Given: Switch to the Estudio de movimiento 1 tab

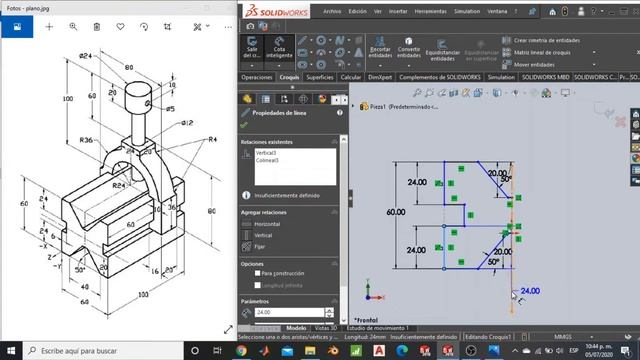Looking at the screenshot, I should tap(378, 328).
